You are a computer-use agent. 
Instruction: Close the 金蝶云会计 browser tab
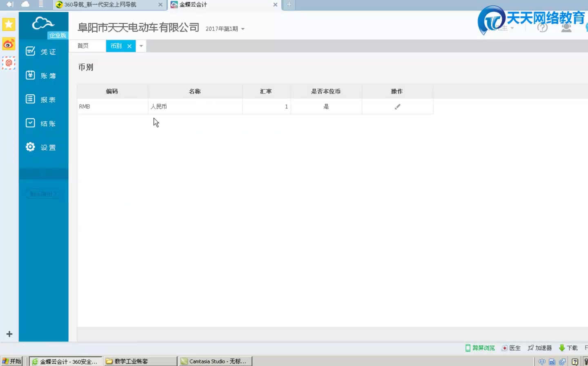276,4
